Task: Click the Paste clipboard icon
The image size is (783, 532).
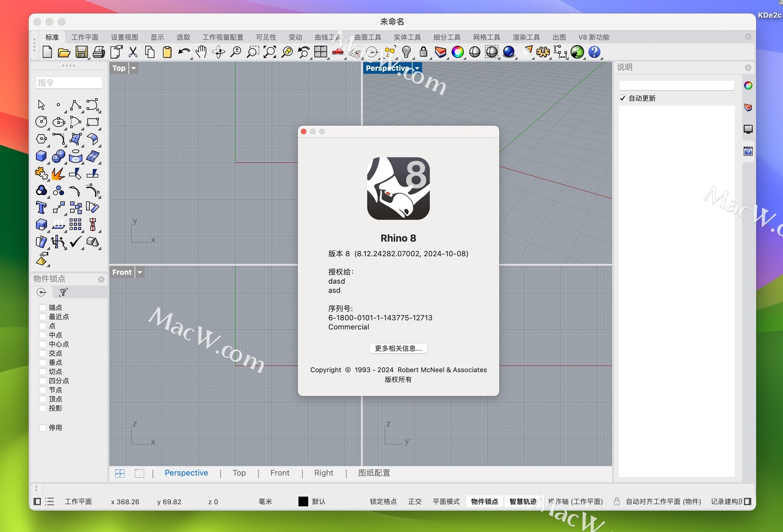Action: click(167, 52)
